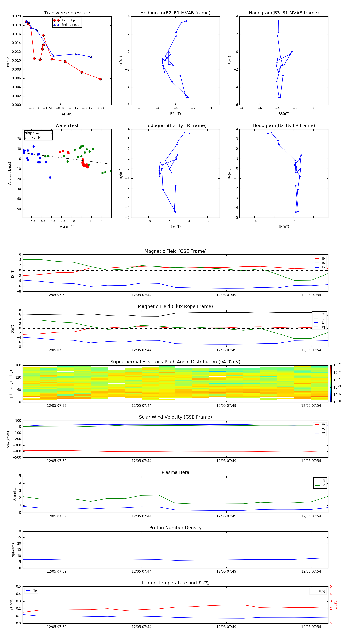The width and height of the screenshot is (351, 644).
Task: Click the '|B|' legend entry in Flux Rope panel
Action: (320, 327)
